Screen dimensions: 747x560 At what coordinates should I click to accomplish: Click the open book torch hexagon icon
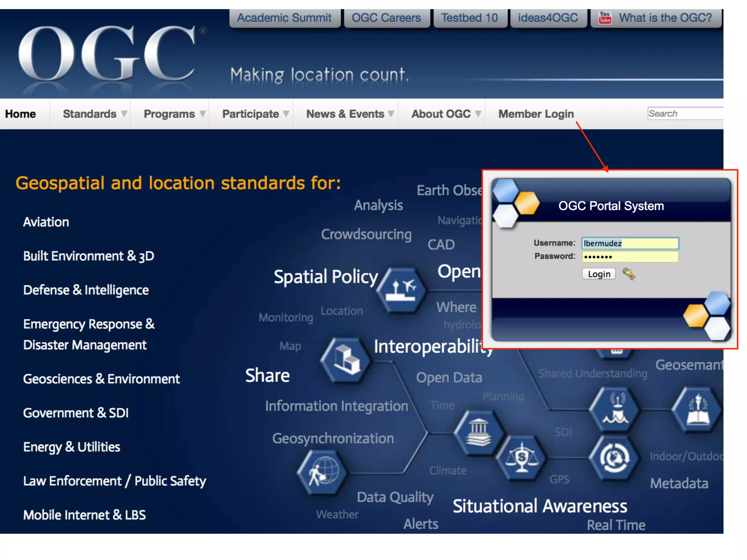[697, 410]
